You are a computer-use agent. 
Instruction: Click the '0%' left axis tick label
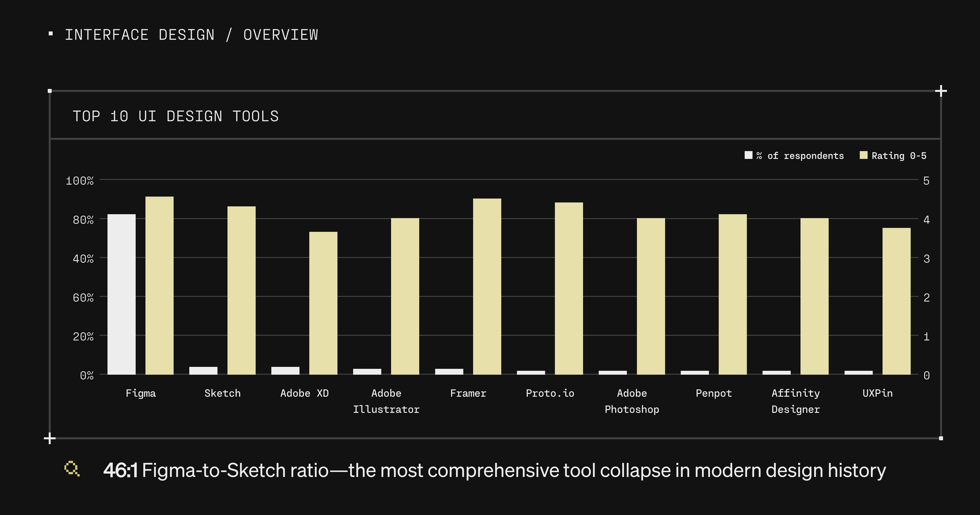point(86,375)
